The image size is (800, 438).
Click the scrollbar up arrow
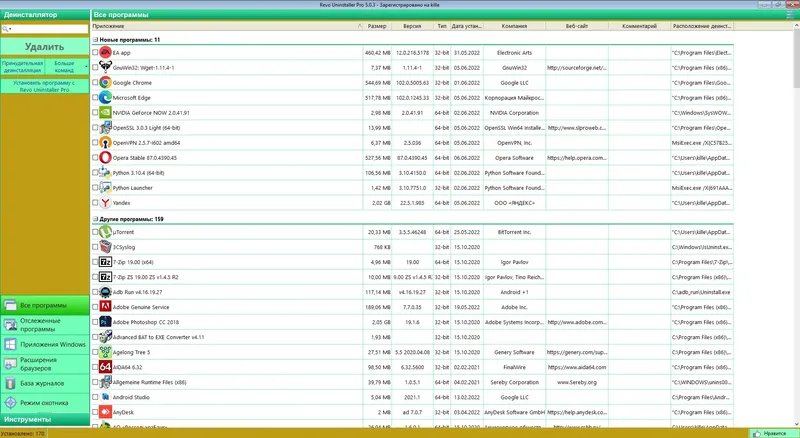(x=796, y=25)
